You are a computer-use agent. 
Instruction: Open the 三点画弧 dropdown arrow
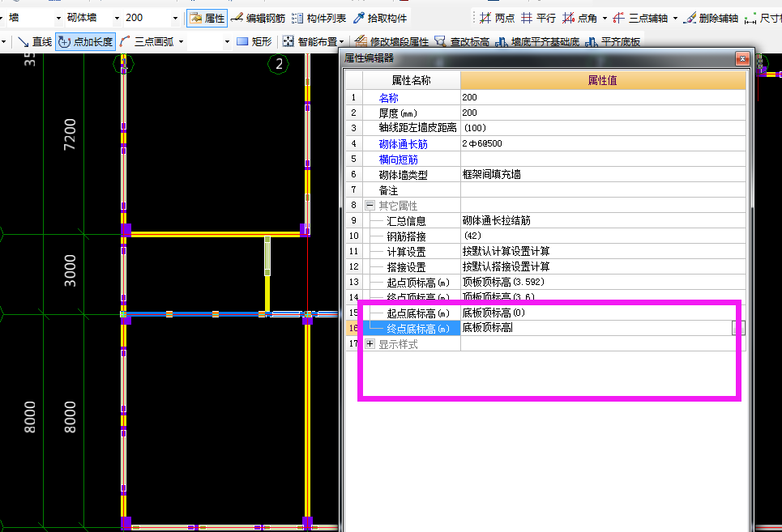point(181,42)
